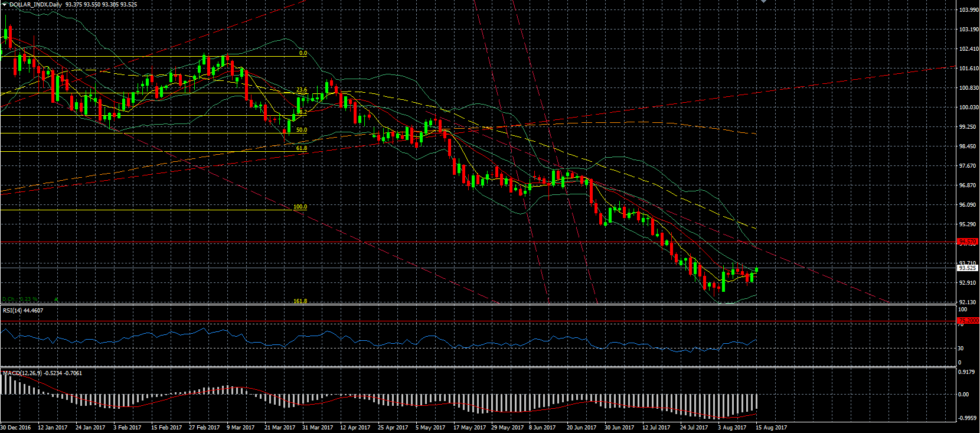Click the Fibonacci 50.0 level label
This screenshot has width=980, height=433.
pos(301,130)
